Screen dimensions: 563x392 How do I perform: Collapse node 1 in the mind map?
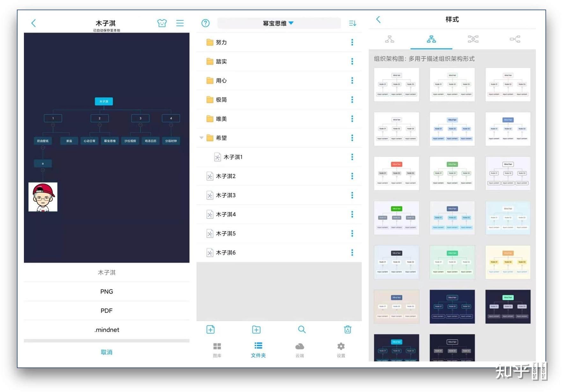[x=53, y=125]
